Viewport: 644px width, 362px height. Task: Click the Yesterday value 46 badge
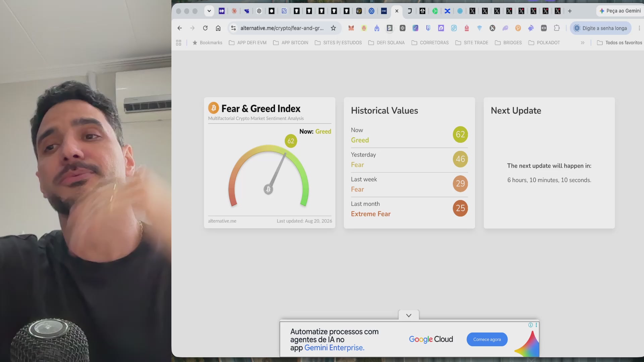coord(460,159)
